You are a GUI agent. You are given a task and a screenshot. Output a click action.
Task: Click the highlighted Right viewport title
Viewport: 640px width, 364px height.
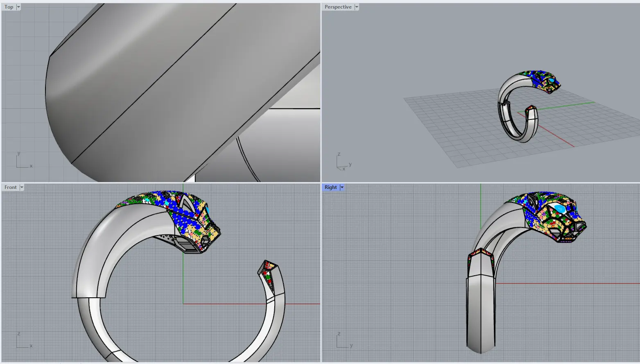330,187
